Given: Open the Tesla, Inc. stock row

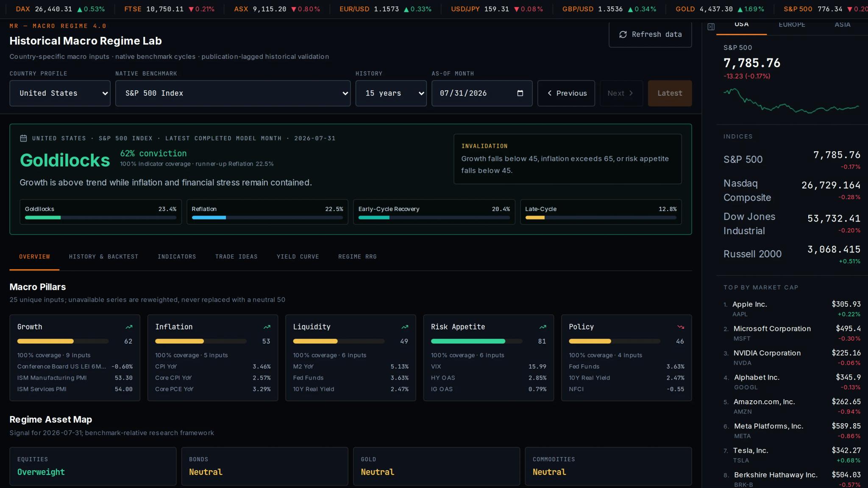Looking at the screenshot, I should tap(792, 455).
